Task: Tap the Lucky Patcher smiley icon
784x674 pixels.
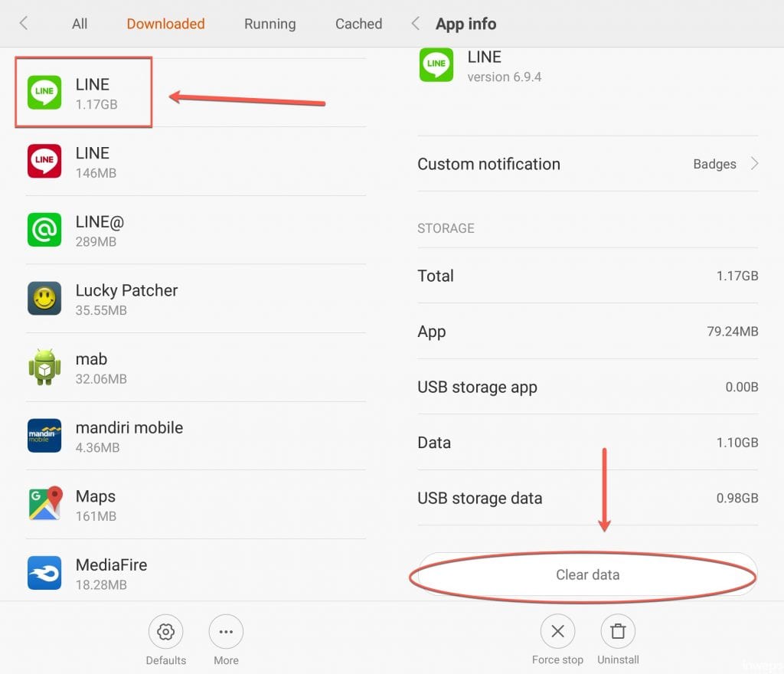Action: coord(44,299)
